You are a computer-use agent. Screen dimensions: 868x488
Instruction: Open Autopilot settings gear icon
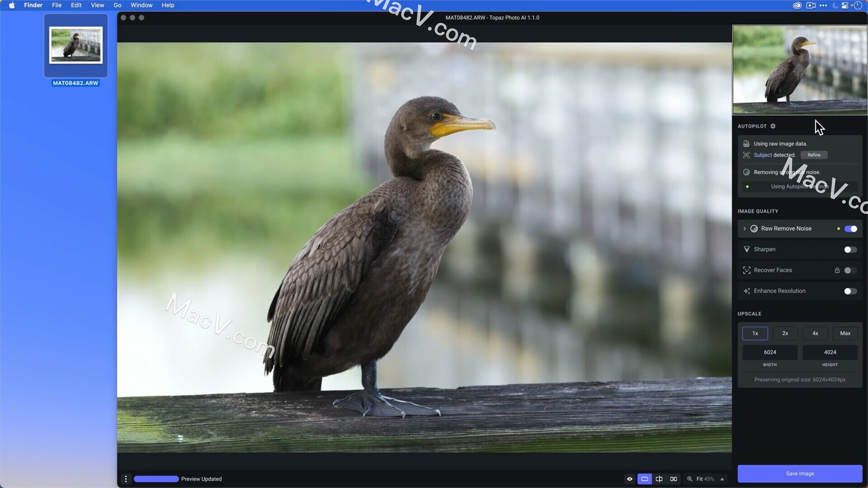[x=773, y=126]
